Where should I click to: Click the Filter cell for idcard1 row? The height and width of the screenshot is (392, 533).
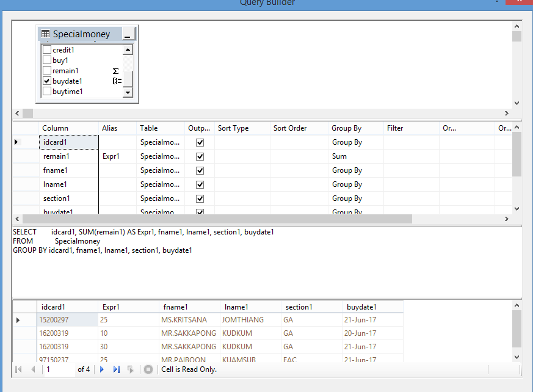pos(412,142)
